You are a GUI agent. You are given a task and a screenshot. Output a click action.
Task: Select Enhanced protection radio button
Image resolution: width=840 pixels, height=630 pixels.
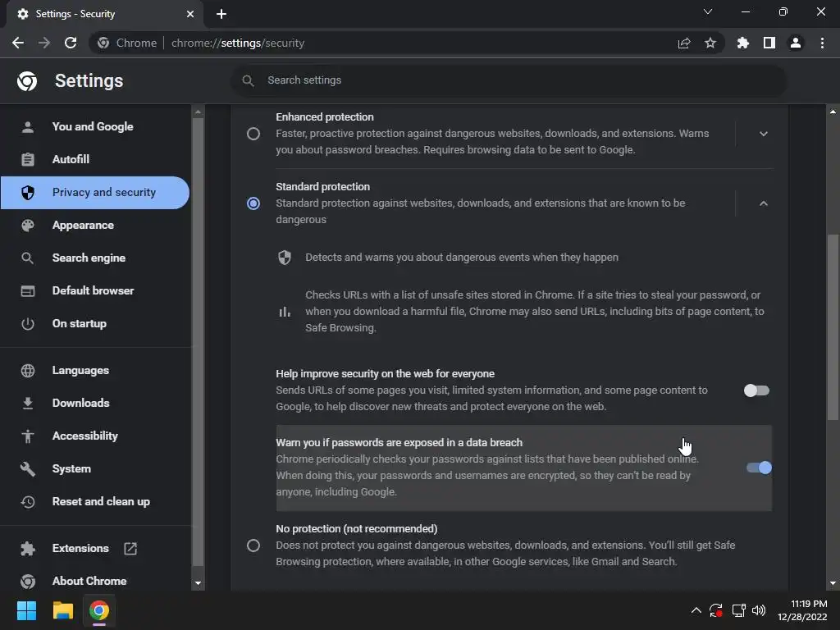[253, 134]
